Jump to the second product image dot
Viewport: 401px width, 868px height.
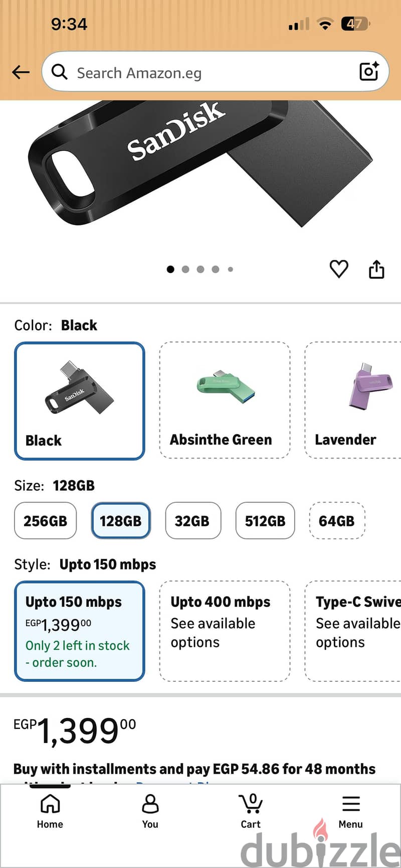(185, 269)
